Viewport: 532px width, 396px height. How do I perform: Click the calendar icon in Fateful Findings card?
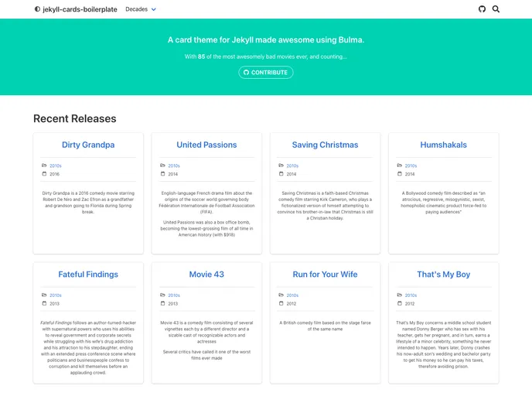point(44,303)
